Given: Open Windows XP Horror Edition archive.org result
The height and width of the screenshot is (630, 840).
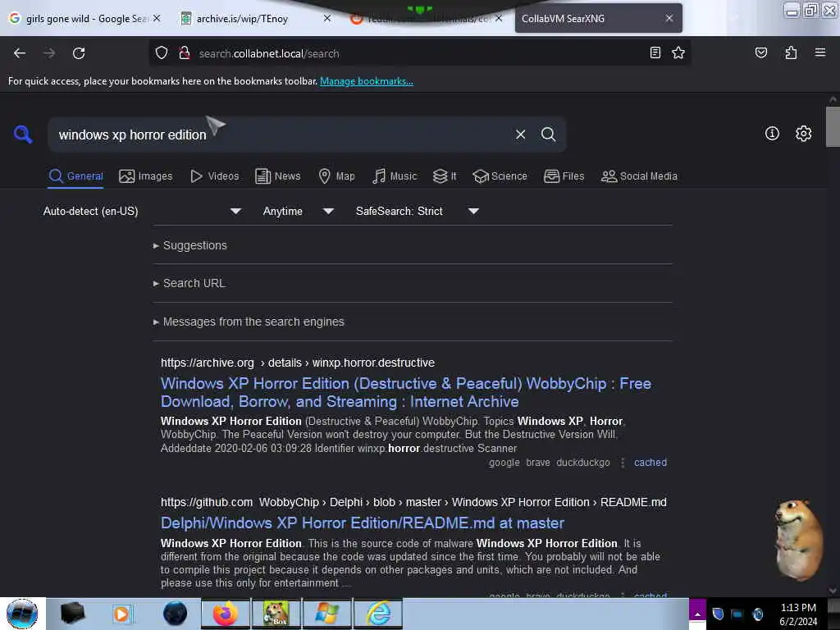Looking at the screenshot, I should 405,393.
